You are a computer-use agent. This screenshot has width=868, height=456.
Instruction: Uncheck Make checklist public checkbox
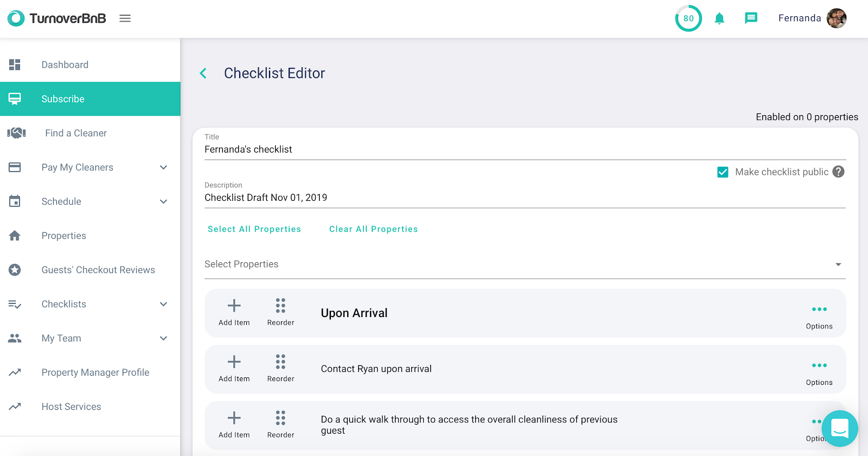[723, 172]
